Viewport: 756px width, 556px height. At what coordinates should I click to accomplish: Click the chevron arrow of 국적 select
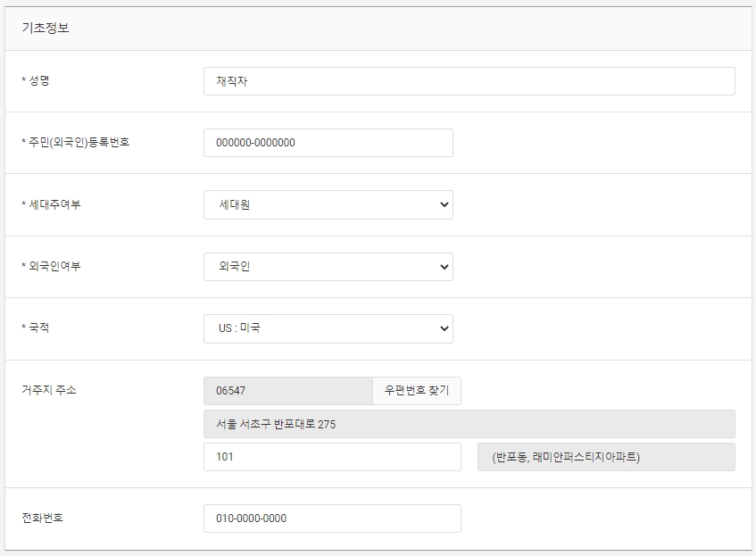click(x=444, y=329)
